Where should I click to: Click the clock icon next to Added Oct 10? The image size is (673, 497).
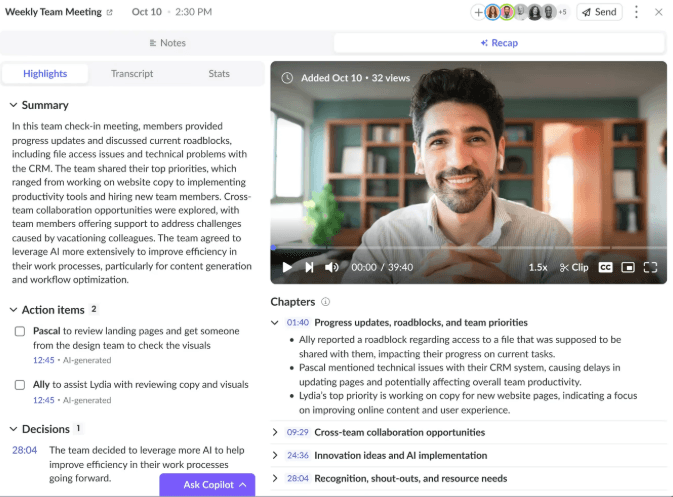[x=287, y=78]
